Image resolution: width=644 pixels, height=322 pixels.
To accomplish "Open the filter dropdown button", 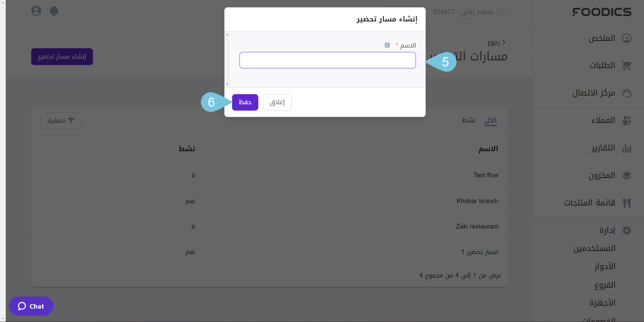I will [x=61, y=121].
